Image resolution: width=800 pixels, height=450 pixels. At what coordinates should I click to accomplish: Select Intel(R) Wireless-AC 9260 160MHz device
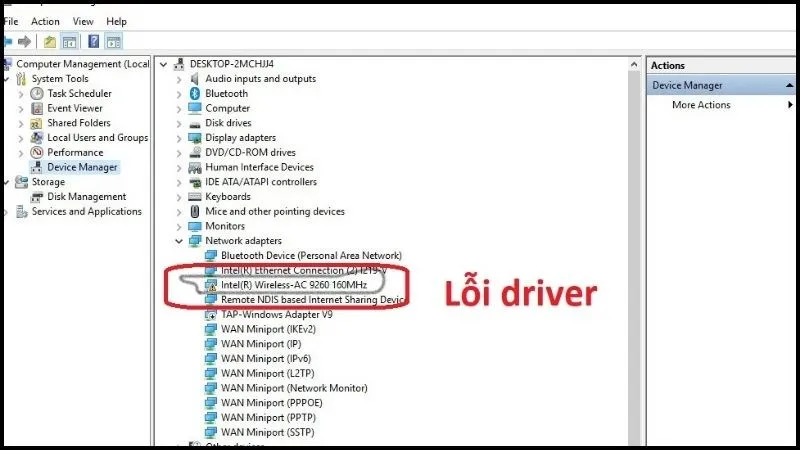(x=293, y=285)
